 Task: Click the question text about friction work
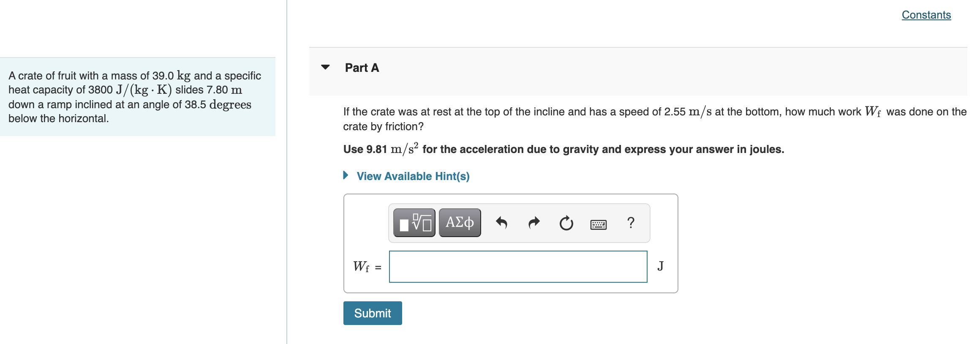(x=655, y=119)
